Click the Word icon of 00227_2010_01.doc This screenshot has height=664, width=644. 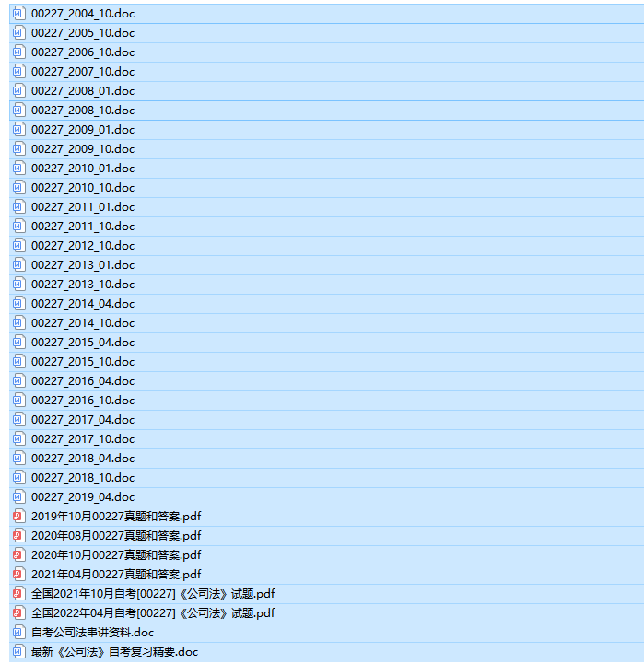tap(18, 169)
